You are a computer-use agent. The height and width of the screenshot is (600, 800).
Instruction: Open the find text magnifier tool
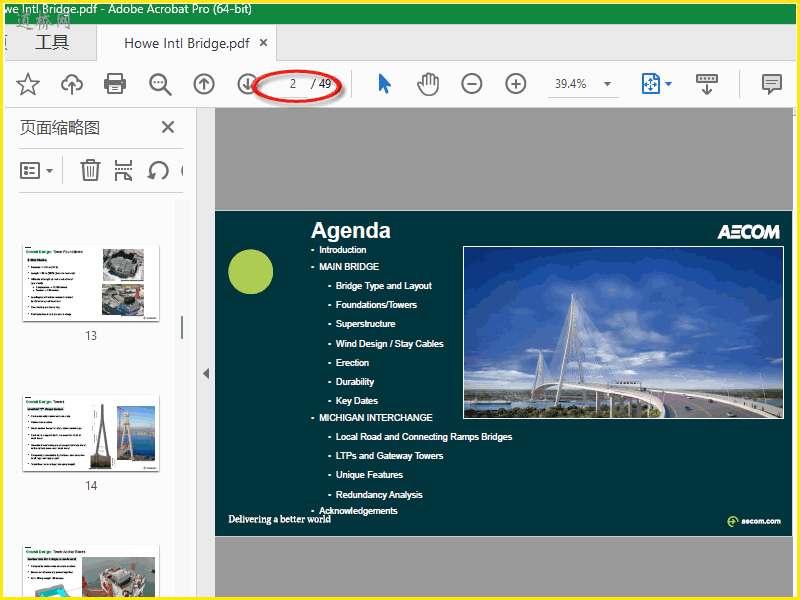pos(160,84)
